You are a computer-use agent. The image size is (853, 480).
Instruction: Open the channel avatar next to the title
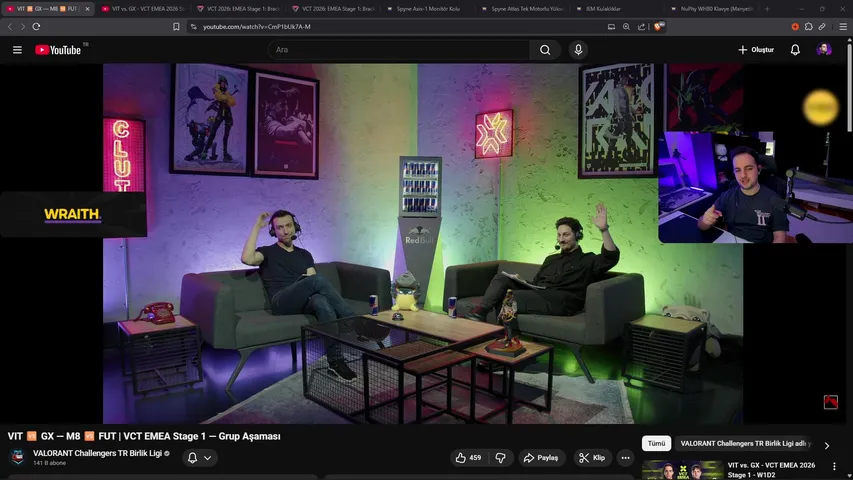(17, 457)
